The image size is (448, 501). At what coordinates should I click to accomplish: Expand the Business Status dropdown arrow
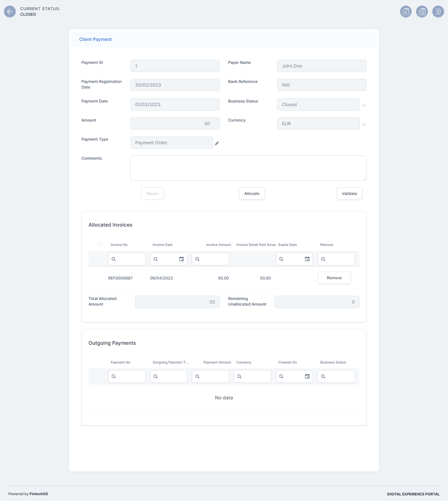[x=364, y=105]
